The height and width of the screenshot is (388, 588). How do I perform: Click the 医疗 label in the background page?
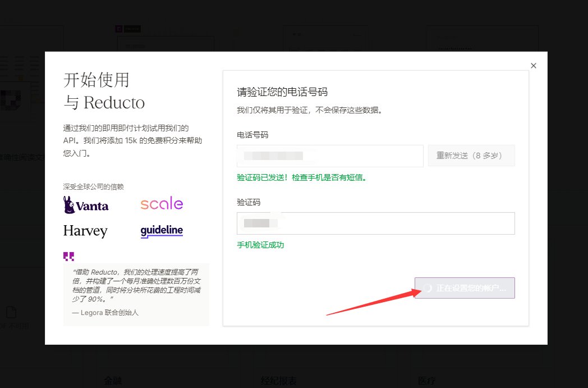coord(427,381)
